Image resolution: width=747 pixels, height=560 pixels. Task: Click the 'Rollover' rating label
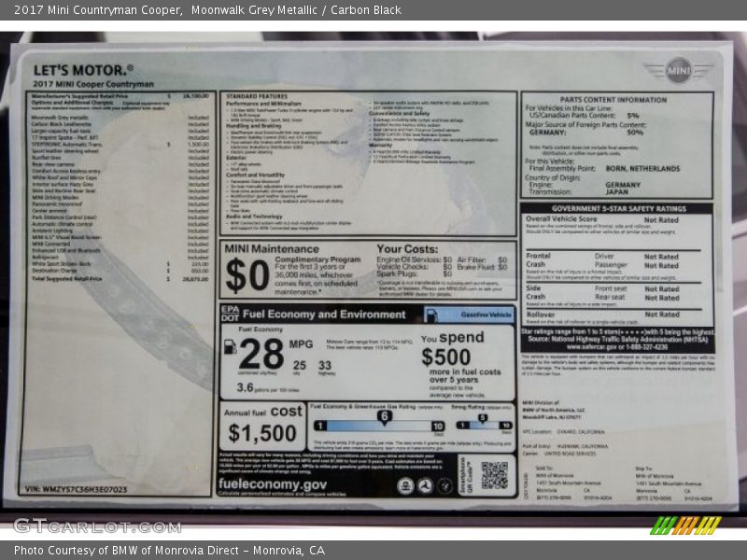541,315
